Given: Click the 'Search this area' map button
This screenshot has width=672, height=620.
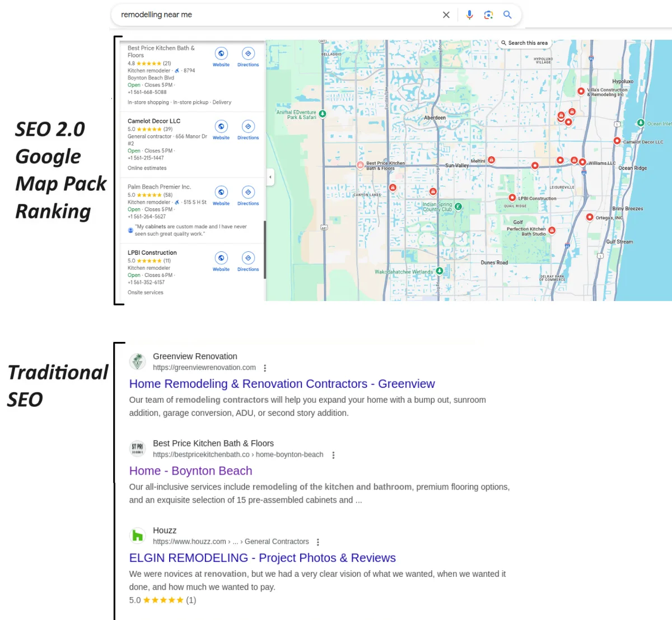Looking at the screenshot, I should tap(525, 43).
